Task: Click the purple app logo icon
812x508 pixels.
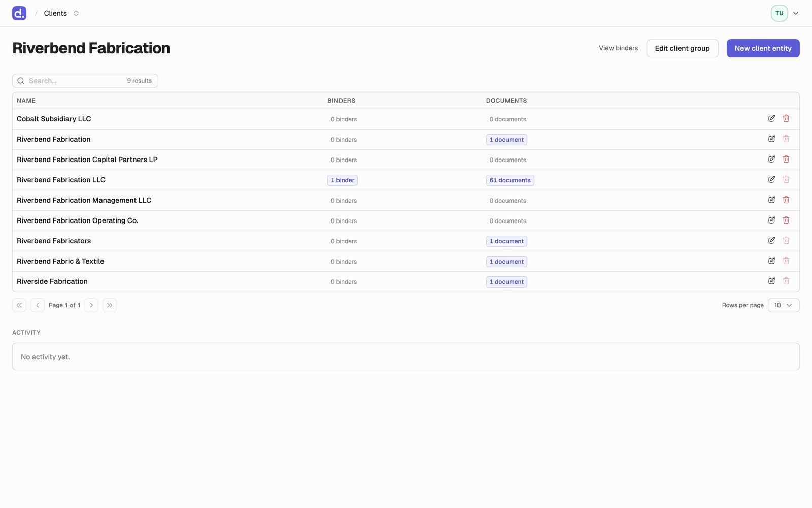Action: (x=19, y=13)
